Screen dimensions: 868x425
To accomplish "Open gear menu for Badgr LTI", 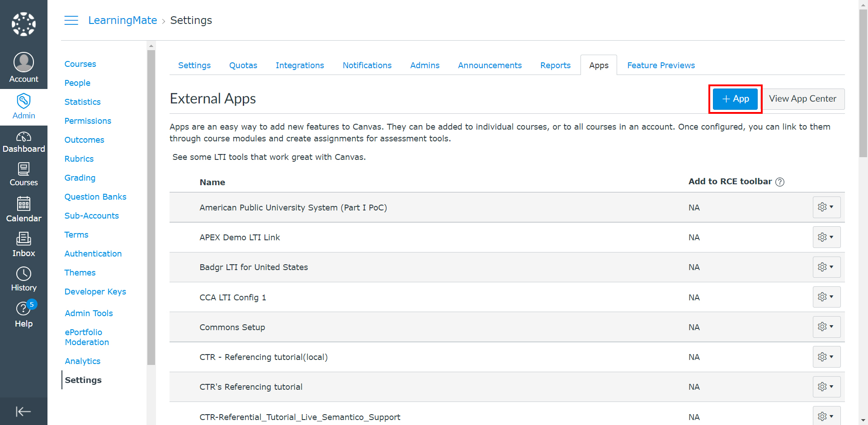I will [x=826, y=267].
